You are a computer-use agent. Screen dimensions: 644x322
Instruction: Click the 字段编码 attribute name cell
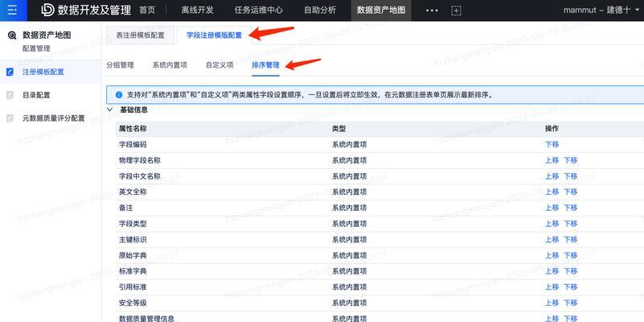pyautogui.click(x=133, y=145)
